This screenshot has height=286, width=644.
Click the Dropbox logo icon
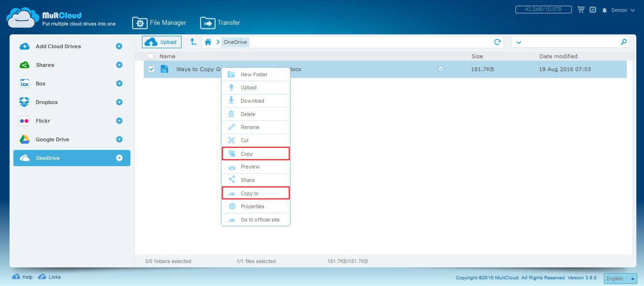click(x=24, y=102)
